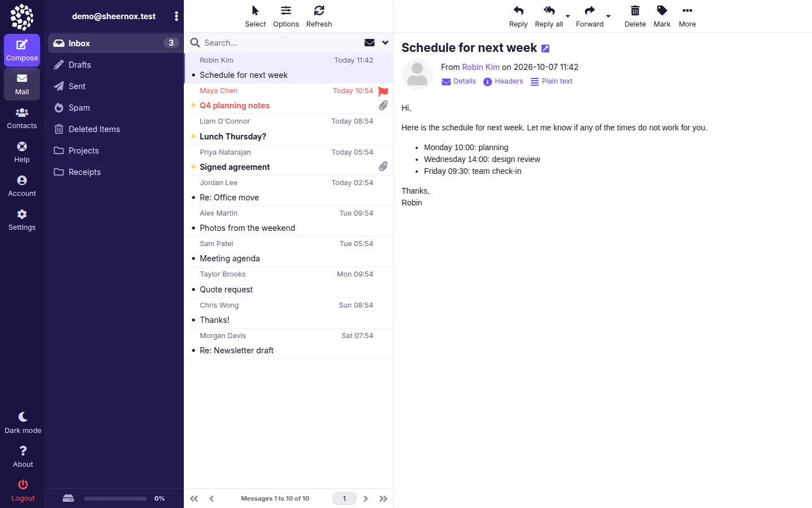Open the Projects folder
Screen dimensions: 812x508
[x=115, y=150]
